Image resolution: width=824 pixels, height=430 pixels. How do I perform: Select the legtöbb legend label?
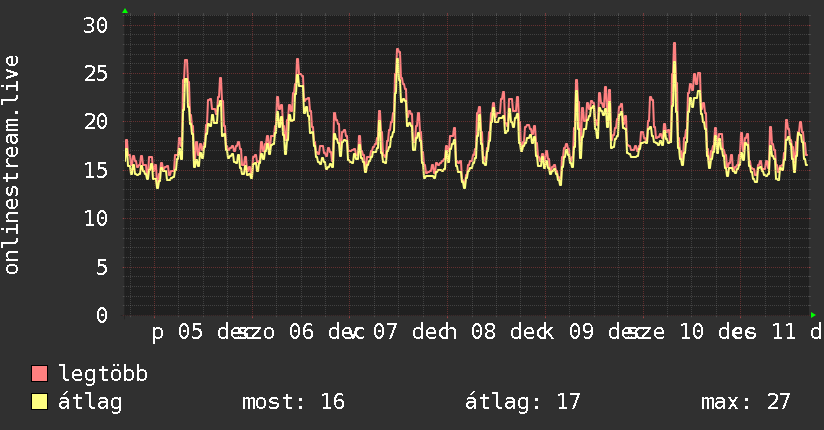tap(103, 374)
